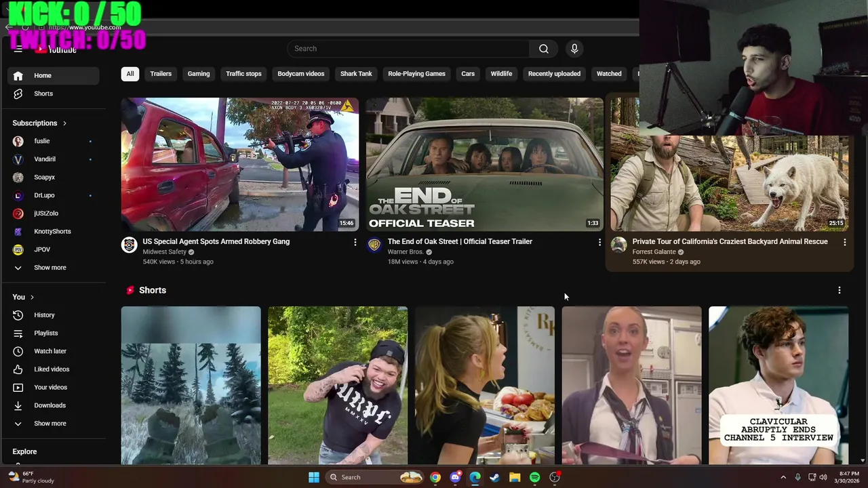Screen dimensions: 868x488
Task: Expand the You section chevron
Action: coord(32,297)
